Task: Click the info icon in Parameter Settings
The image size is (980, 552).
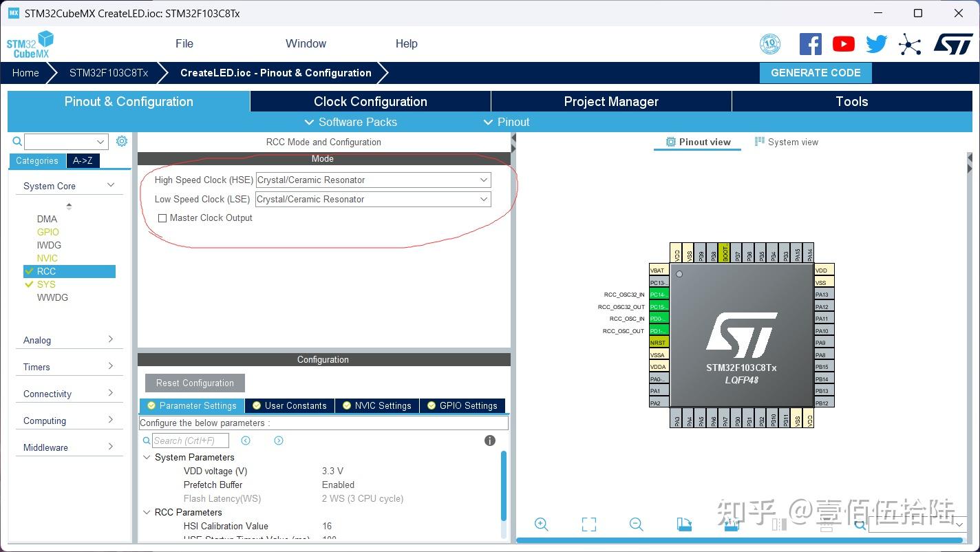Action: pyautogui.click(x=490, y=440)
